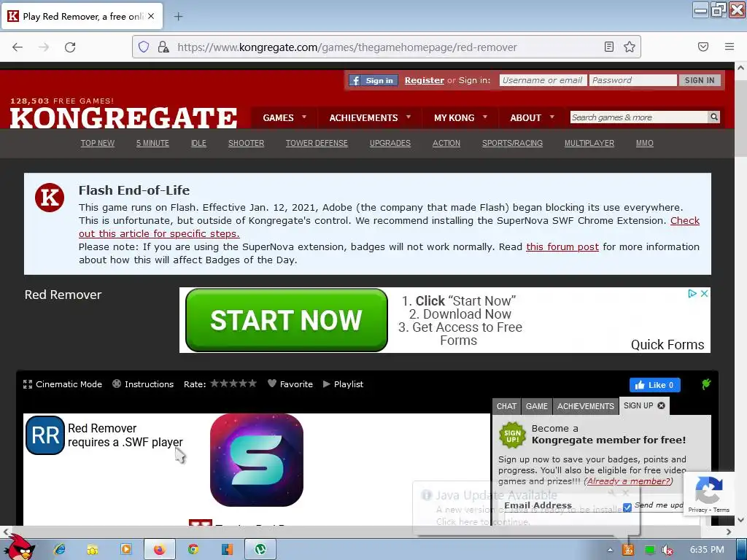
Task: Show site security padlock information
Action: (x=163, y=47)
